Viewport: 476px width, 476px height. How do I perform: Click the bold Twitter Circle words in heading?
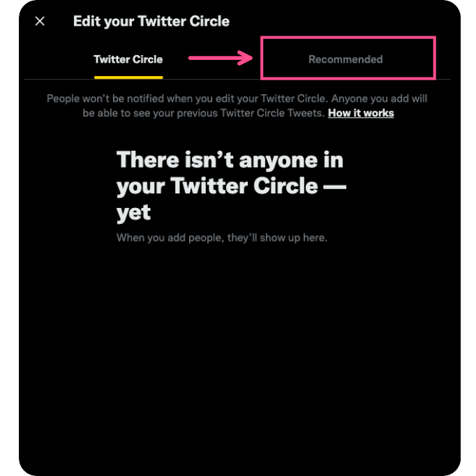pyautogui.click(x=244, y=186)
